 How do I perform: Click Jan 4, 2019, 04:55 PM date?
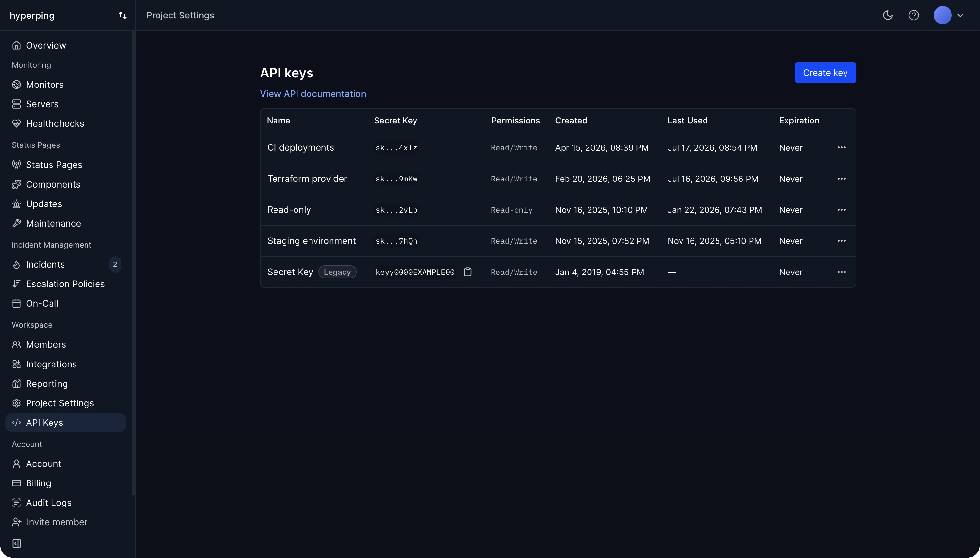pos(600,272)
